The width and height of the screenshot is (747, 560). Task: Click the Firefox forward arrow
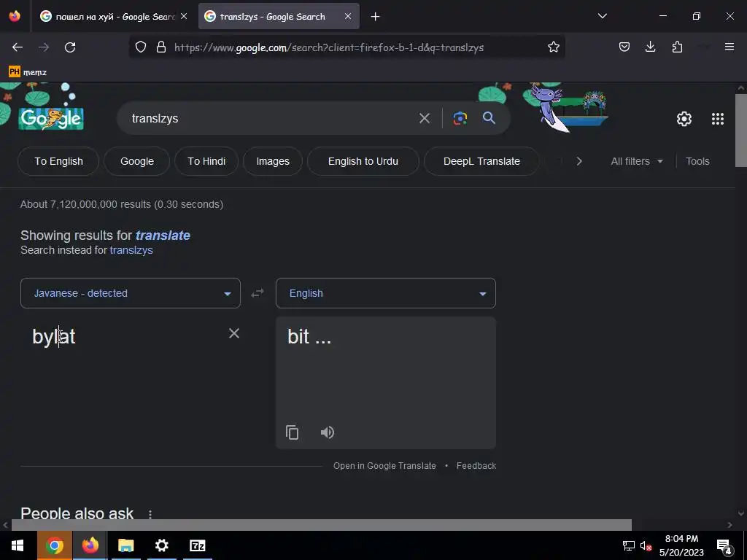point(44,47)
